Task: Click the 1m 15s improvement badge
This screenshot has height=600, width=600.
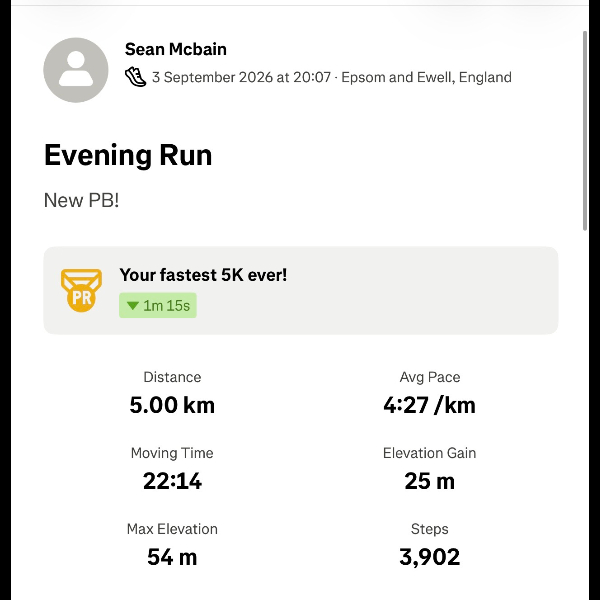Action: click(x=158, y=305)
